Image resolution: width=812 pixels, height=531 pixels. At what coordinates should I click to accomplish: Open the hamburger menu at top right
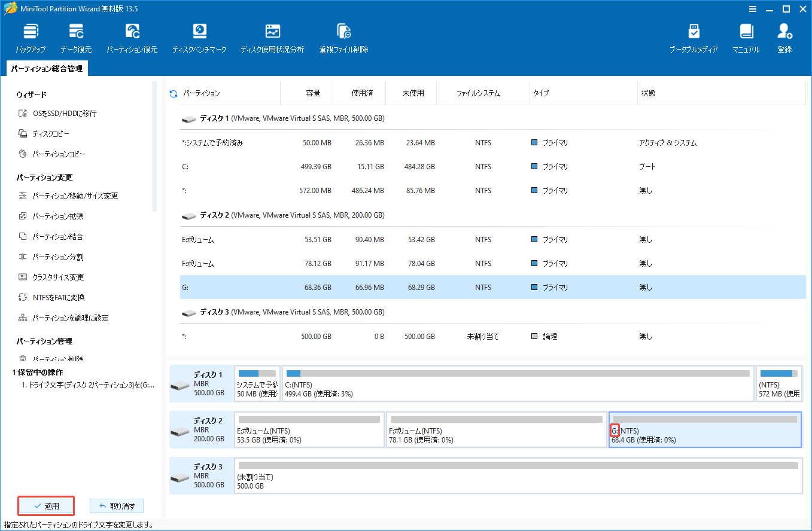(752, 9)
